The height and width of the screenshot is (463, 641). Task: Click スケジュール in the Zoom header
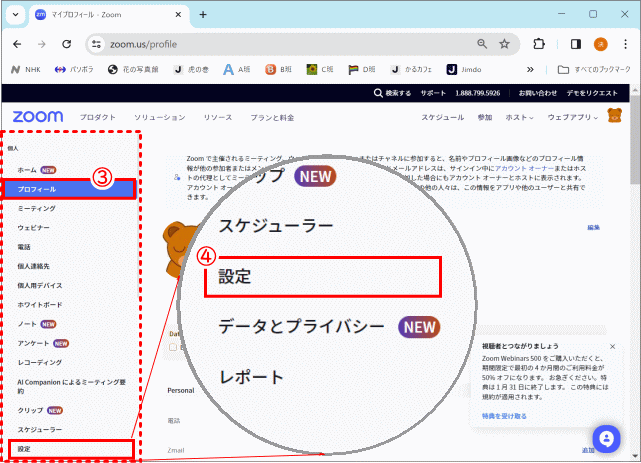coord(443,117)
